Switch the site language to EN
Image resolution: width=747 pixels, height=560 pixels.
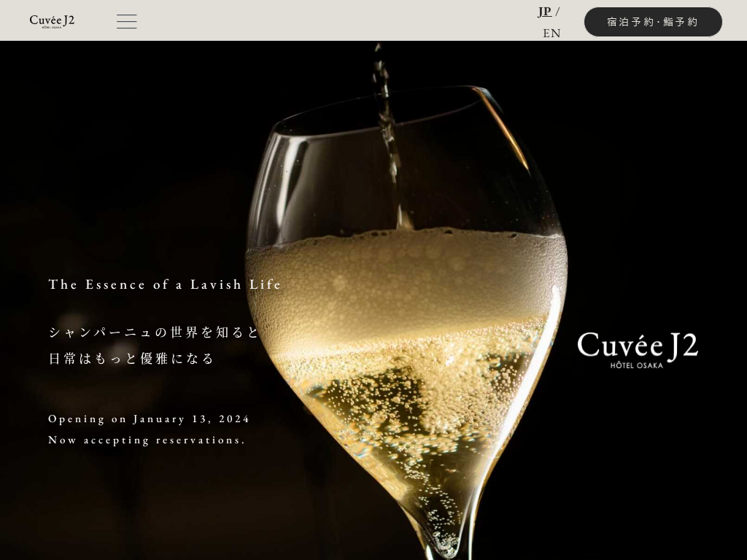(x=551, y=34)
